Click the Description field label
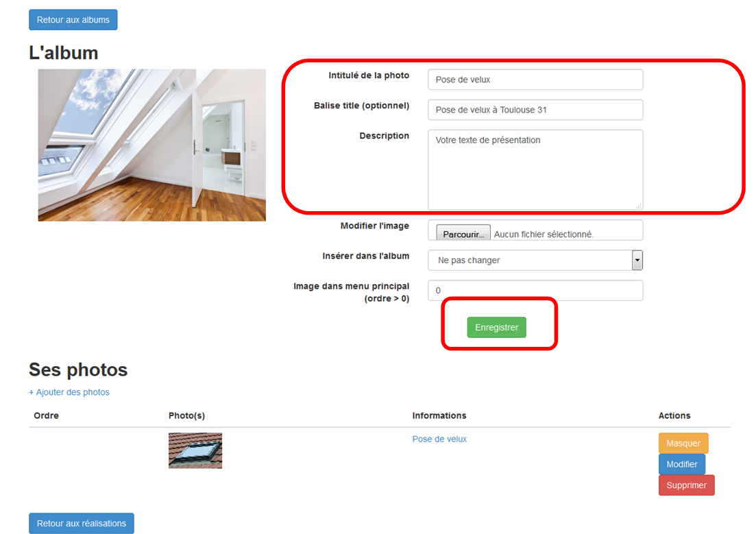 pos(385,136)
